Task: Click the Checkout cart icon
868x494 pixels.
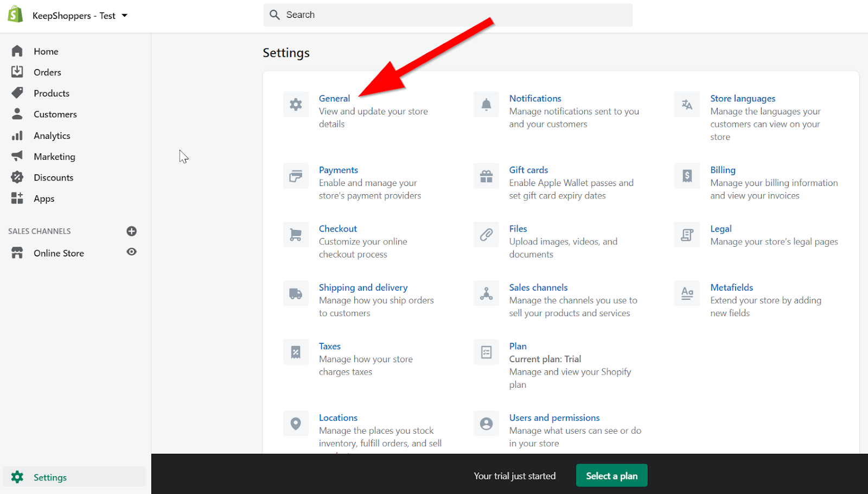Action: tap(296, 234)
